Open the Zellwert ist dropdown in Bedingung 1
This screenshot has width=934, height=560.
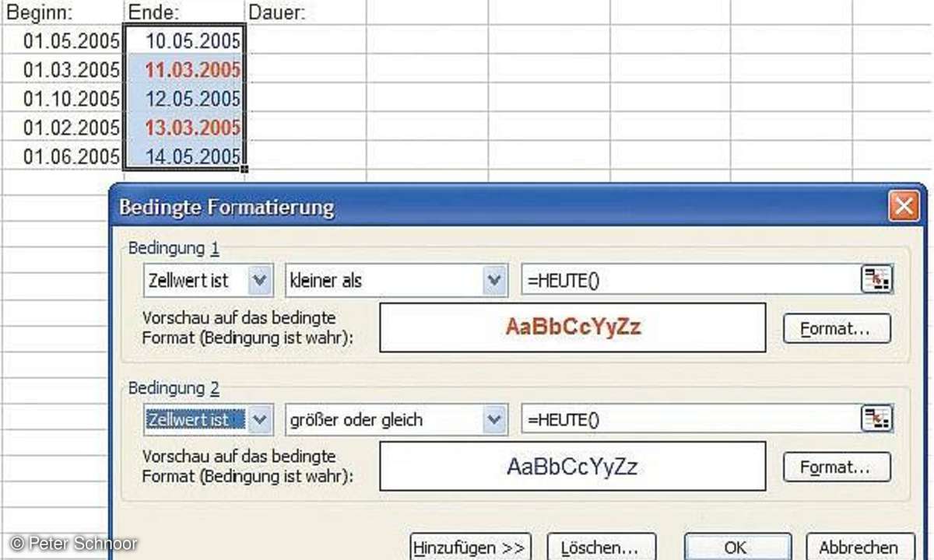(261, 280)
